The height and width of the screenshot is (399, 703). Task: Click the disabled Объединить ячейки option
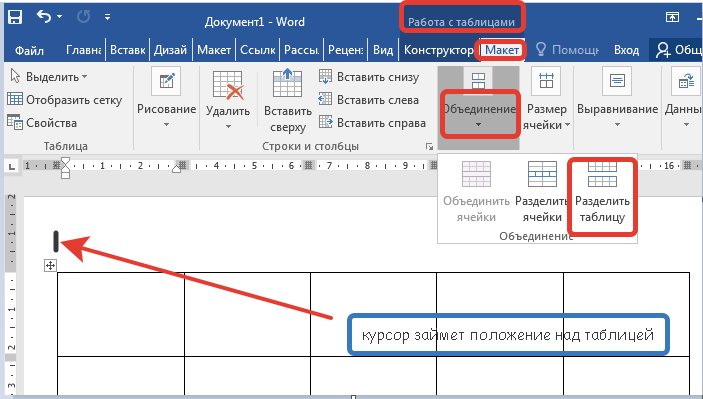pos(476,192)
